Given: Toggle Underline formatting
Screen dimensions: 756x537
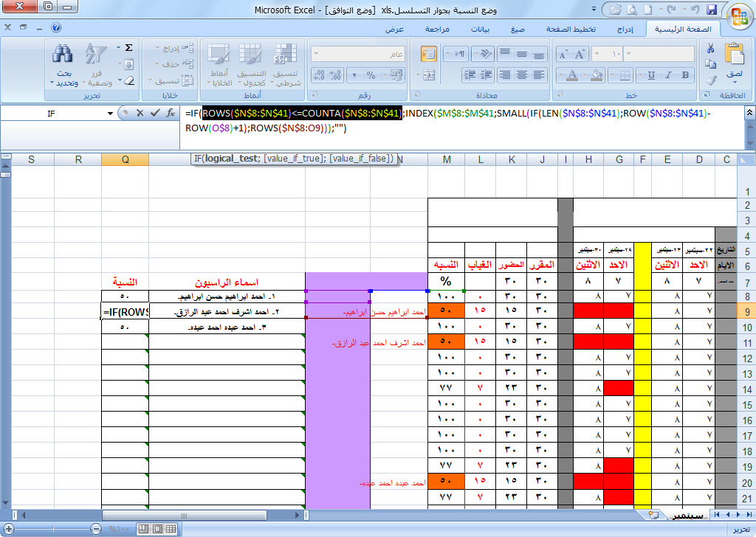Looking at the screenshot, I should (651, 75).
